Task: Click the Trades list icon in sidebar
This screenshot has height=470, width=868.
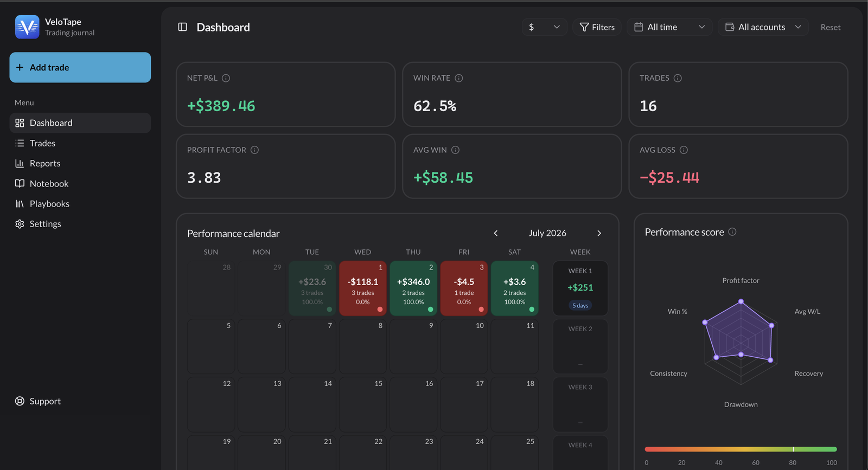Action: tap(20, 143)
